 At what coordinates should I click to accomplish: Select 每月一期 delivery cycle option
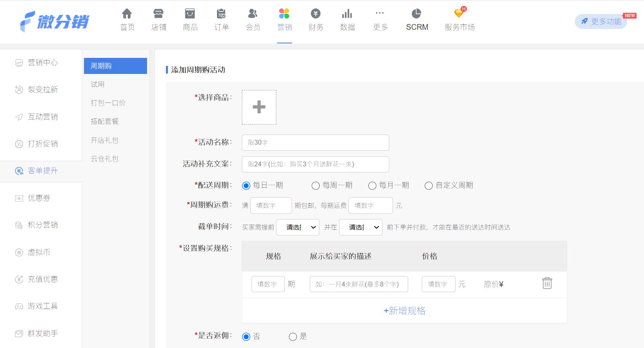coord(372,186)
